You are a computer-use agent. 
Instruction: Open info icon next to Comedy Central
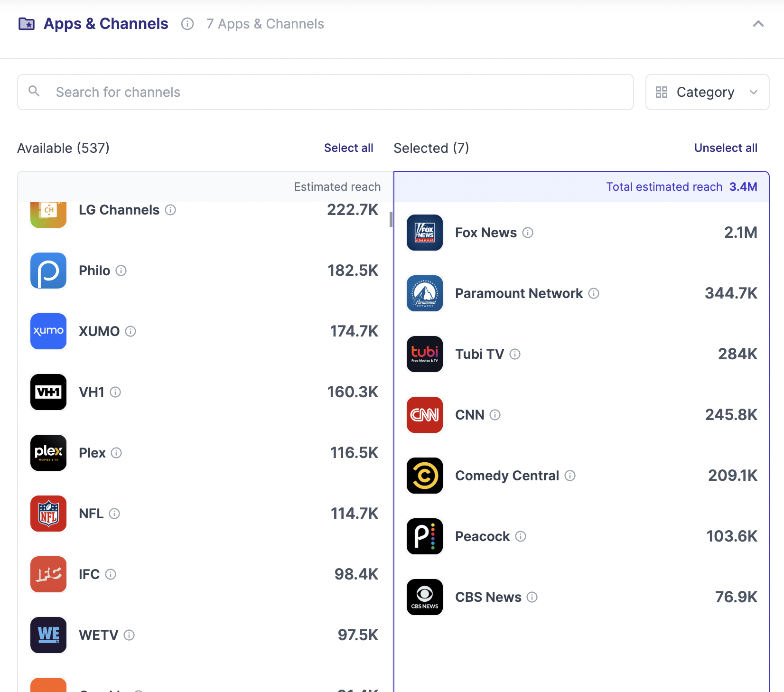570,476
